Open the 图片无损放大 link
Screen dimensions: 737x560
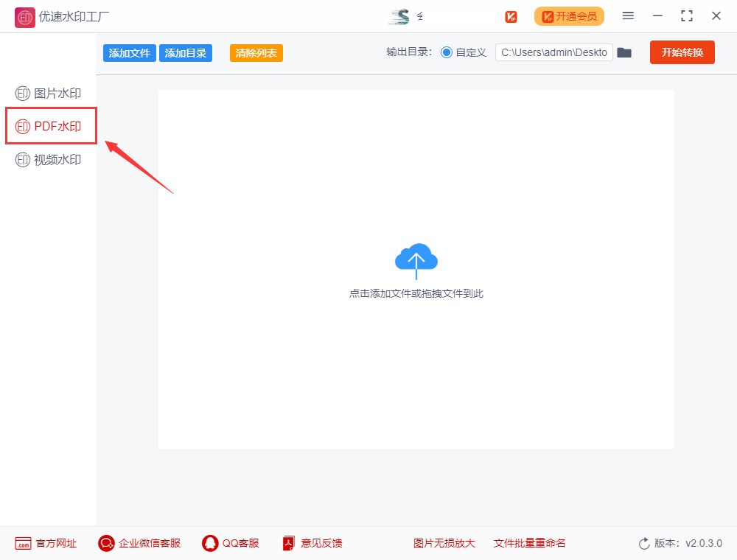tap(444, 544)
